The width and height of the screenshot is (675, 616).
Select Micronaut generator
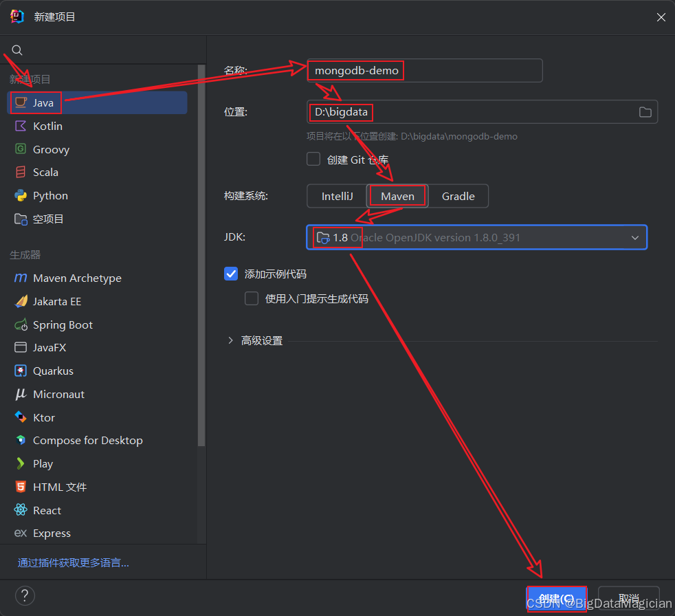click(x=98, y=394)
